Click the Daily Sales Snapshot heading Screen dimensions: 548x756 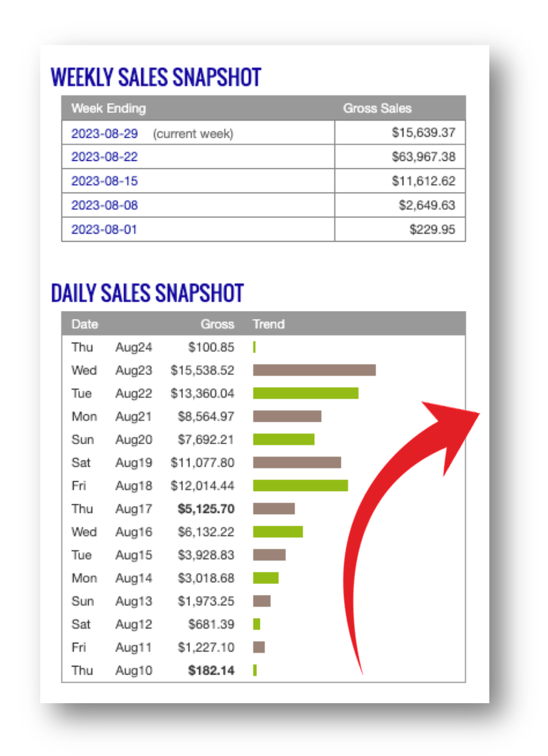[x=147, y=293]
